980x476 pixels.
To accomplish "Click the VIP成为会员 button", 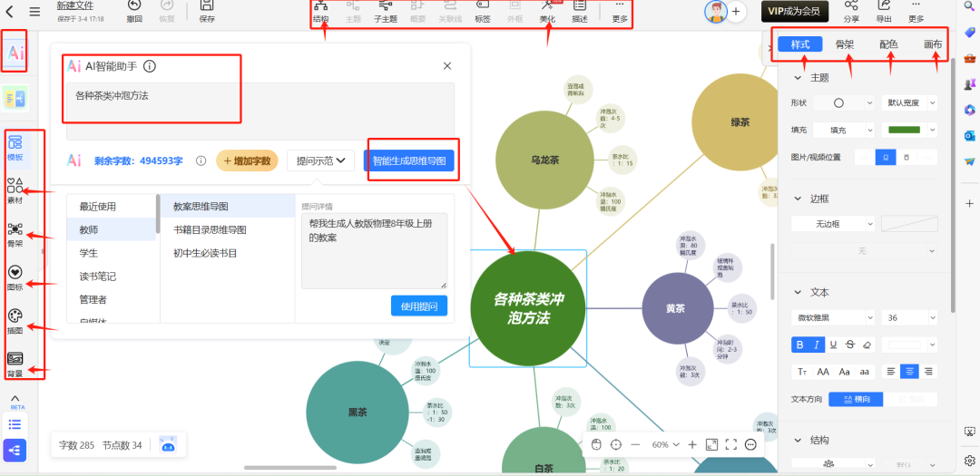I will pos(794,11).
